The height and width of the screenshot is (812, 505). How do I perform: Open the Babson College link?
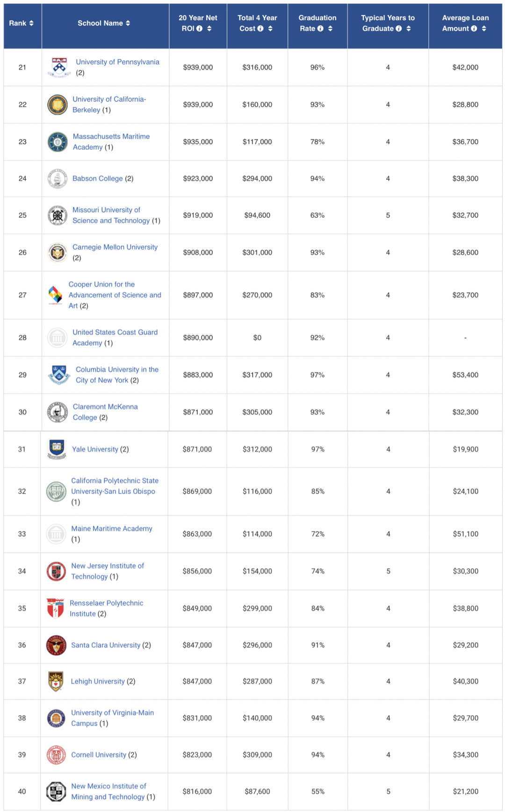pyautogui.click(x=98, y=178)
